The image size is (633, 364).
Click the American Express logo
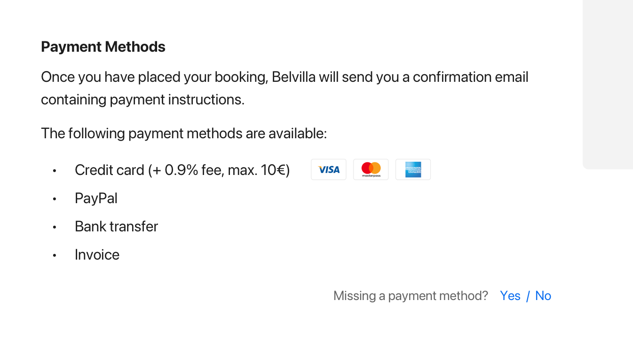pyautogui.click(x=413, y=169)
